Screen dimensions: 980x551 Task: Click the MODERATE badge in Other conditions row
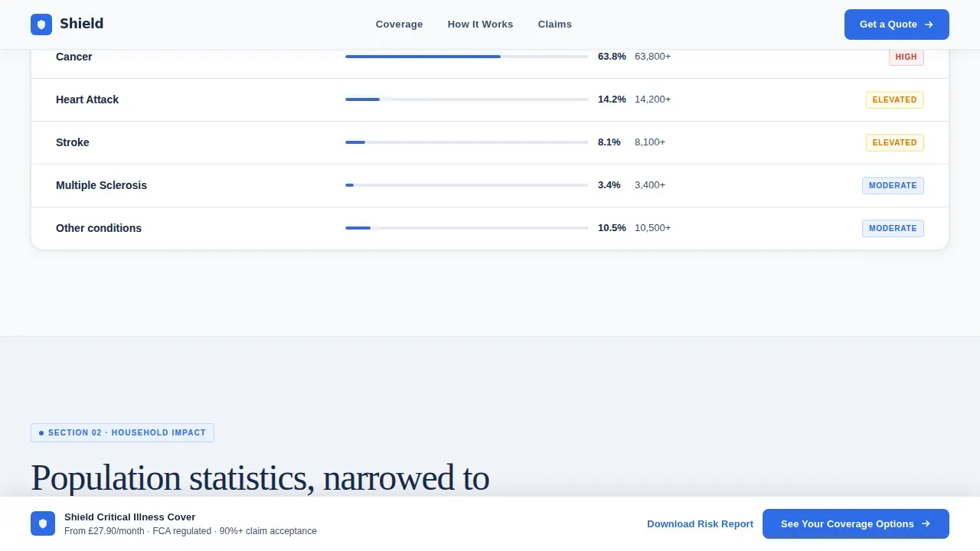pyautogui.click(x=893, y=228)
